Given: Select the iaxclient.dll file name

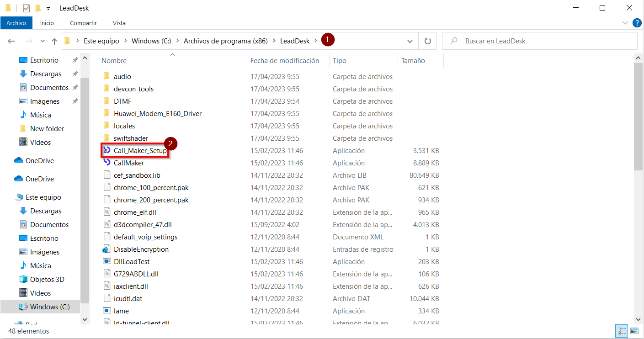Looking at the screenshot, I should click(131, 286).
